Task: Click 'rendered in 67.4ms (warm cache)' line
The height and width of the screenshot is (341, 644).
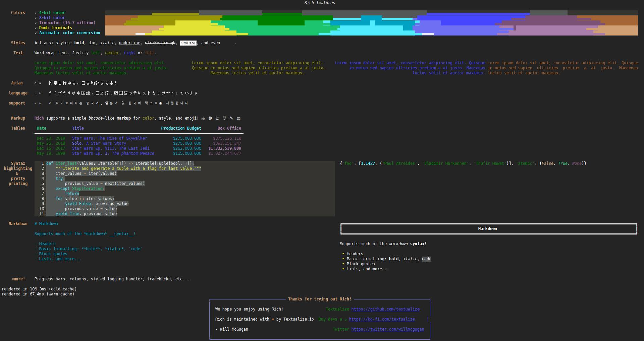Action: 38,294
